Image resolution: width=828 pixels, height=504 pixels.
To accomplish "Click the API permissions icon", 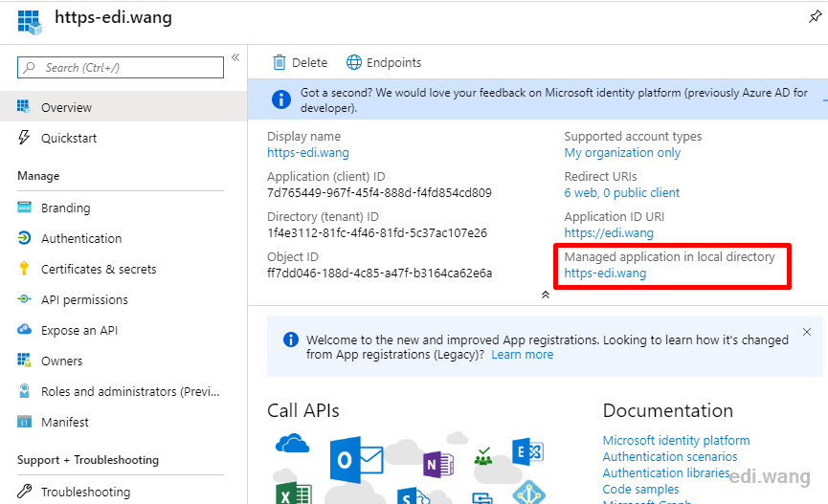I will pyautogui.click(x=24, y=298).
